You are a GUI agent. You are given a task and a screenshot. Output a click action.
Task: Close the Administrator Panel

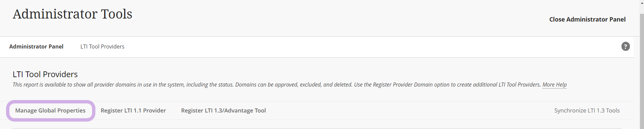587,20
